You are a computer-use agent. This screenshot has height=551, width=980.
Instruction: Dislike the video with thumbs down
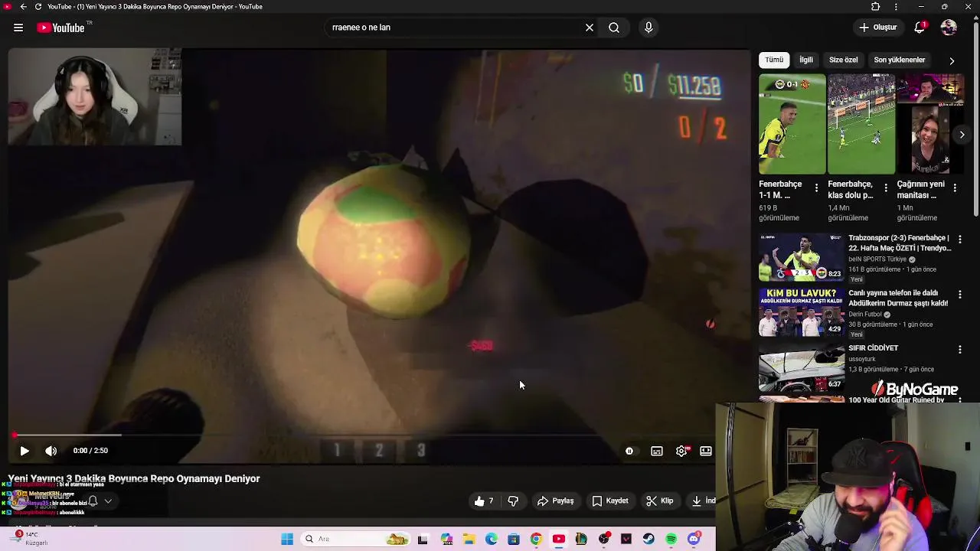point(513,501)
